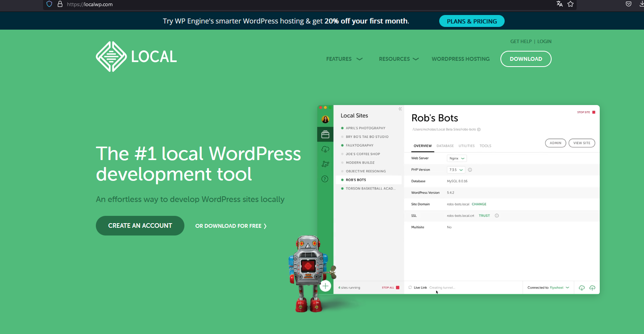
Task: Open the cloud Connect icon in sidebar
Action: pos(325,149)
